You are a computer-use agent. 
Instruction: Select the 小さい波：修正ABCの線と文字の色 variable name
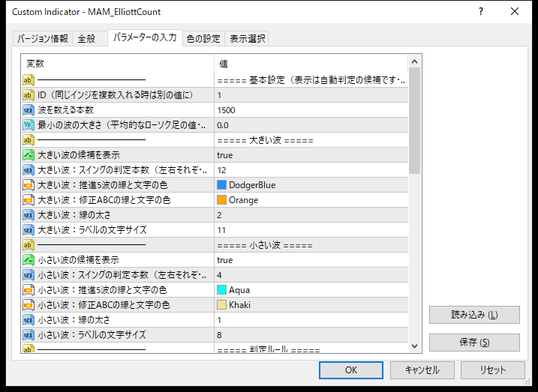[104, 305]
